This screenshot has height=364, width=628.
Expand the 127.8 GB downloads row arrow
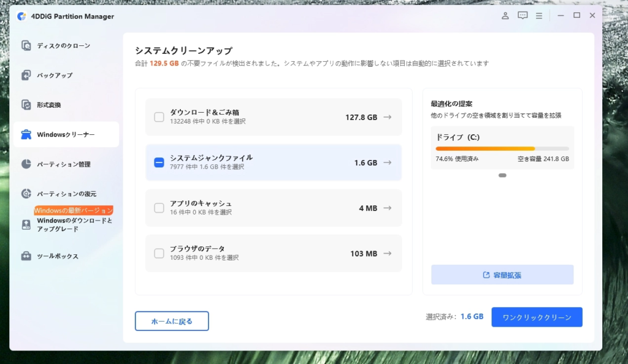coord(387,117)
